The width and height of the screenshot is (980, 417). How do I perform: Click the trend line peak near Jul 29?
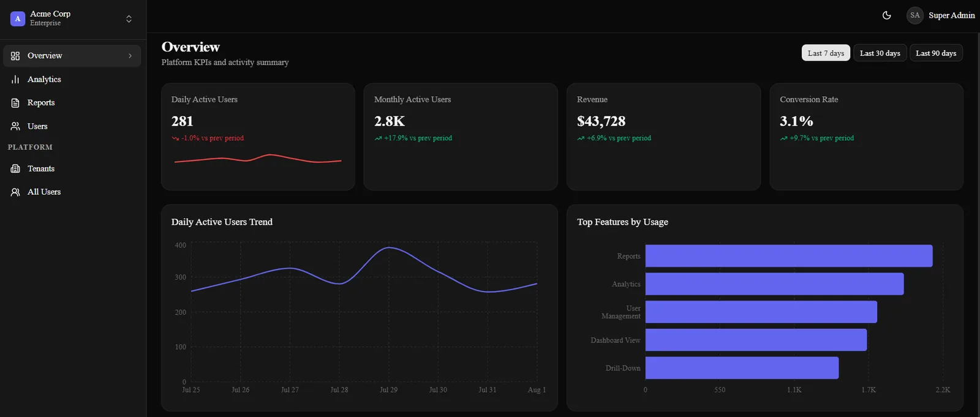pos(389,247)
